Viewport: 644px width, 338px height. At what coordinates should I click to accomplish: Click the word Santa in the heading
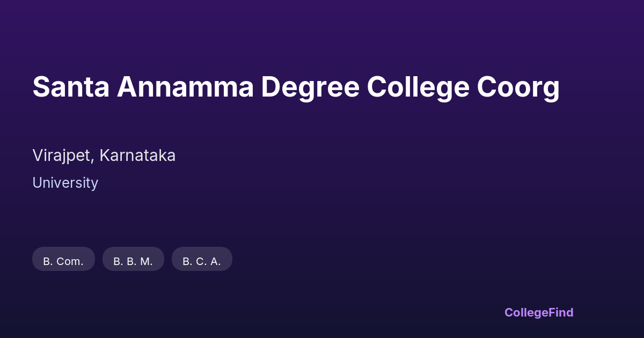(71, 87)
